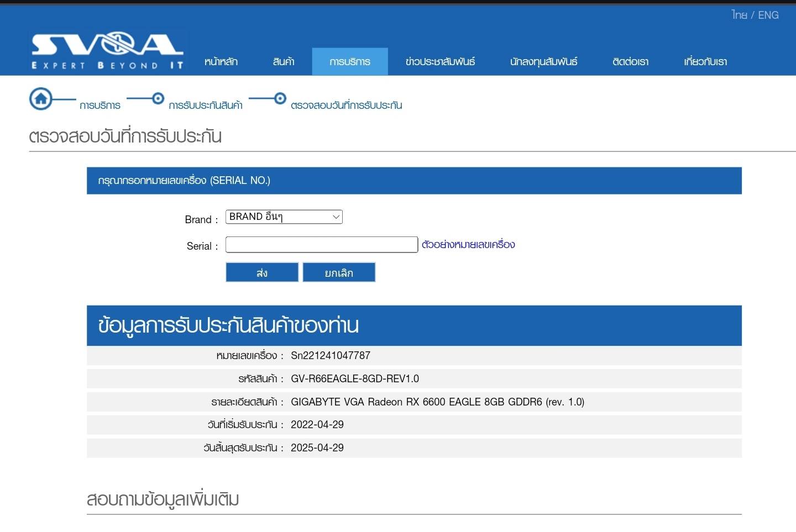Image resolution: width=796 pixels, height=532 pixels.
Task: Open the สินค้า products menu
Action: click(x=284, y=62)
